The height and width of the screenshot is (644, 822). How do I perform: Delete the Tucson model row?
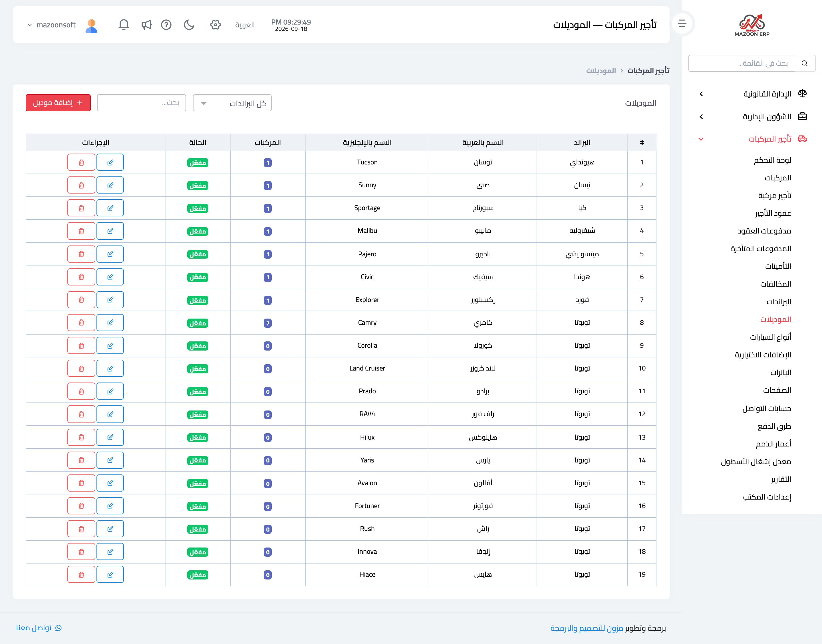[81, 162]
